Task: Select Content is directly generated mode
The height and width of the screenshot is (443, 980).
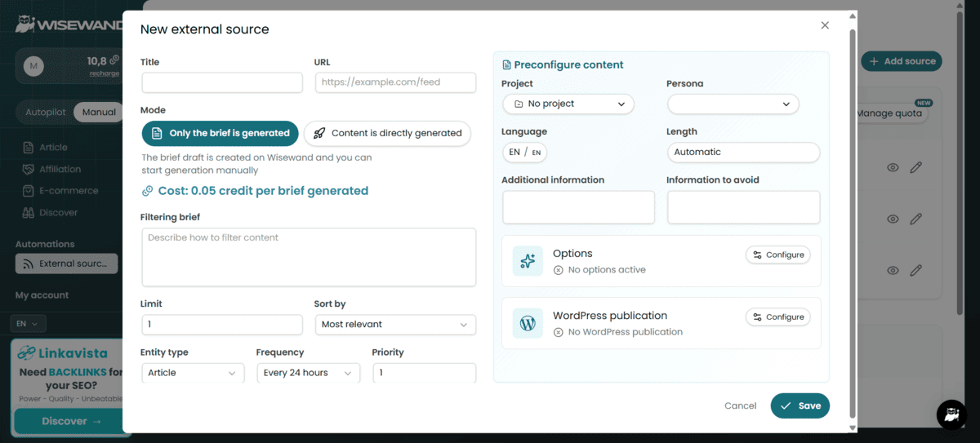Action: [x=387, y=133]
